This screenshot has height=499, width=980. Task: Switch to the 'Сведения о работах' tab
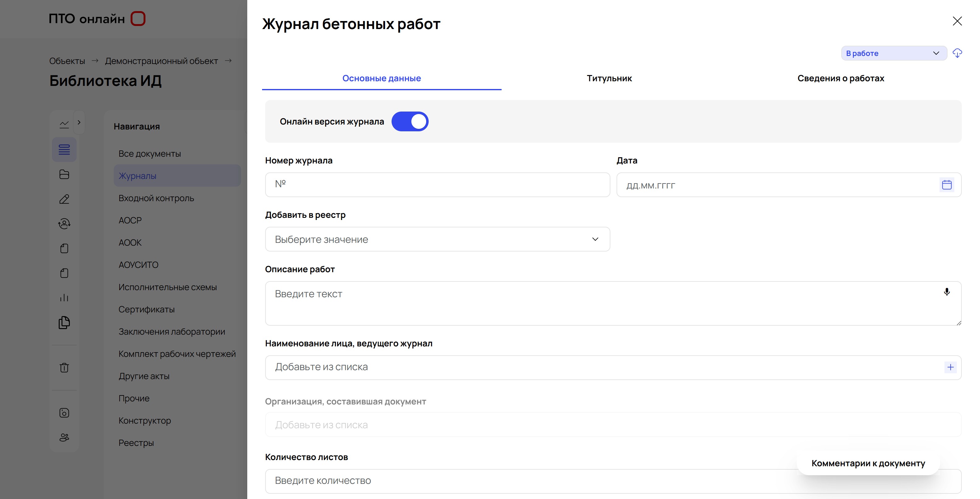click(840, 78)
